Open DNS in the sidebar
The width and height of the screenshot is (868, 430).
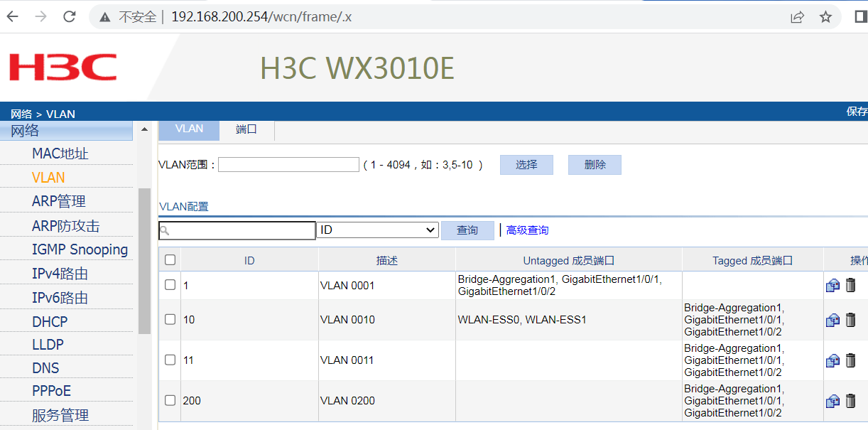click(45, 368)
